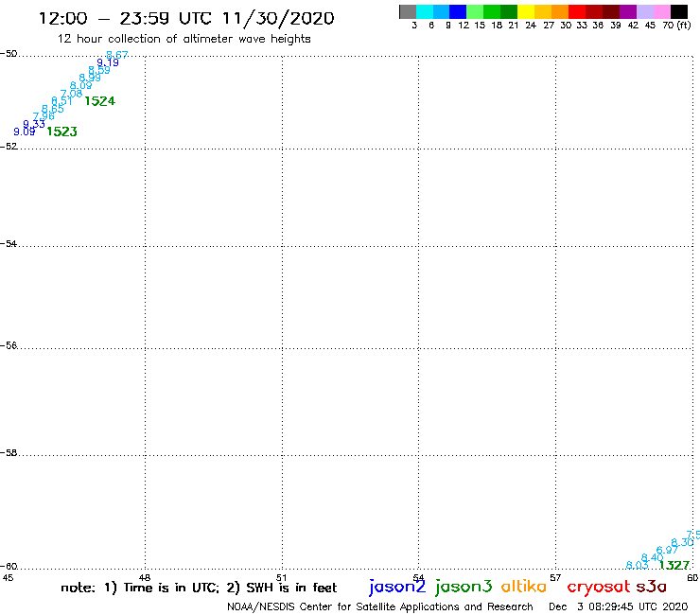This screenshot has width=700, height=615.
Task: Select the '12 hour collection of altimeter wave heights' subtitle
Action: tap(184, 39)
